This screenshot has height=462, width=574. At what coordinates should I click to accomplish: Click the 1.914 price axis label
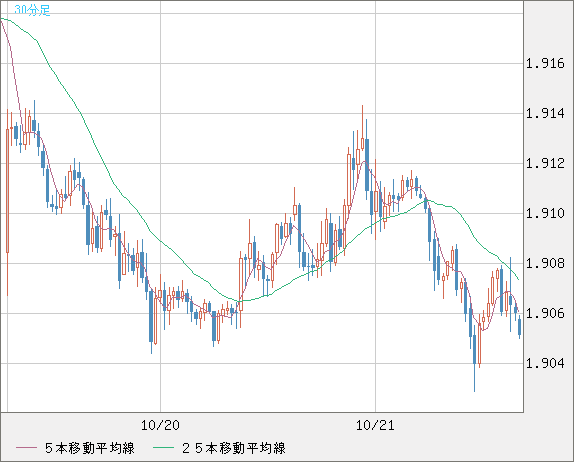(545, 113)
